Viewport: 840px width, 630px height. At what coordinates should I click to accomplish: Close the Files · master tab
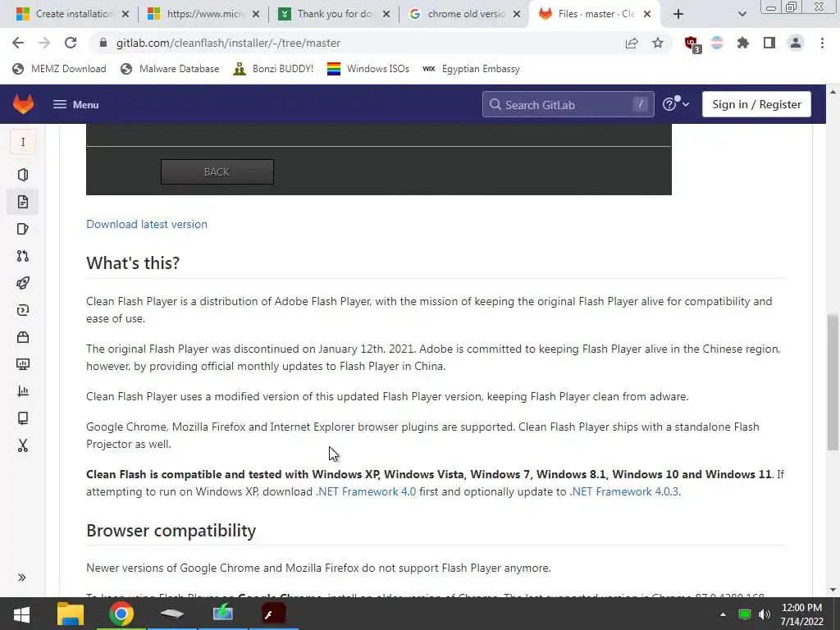pos(647,14)
